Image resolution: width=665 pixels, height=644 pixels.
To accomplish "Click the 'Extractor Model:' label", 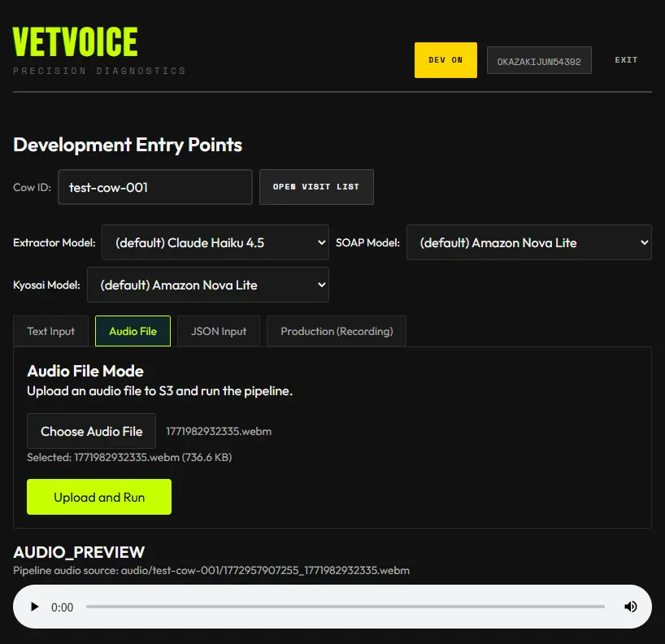I will [54, 242].
